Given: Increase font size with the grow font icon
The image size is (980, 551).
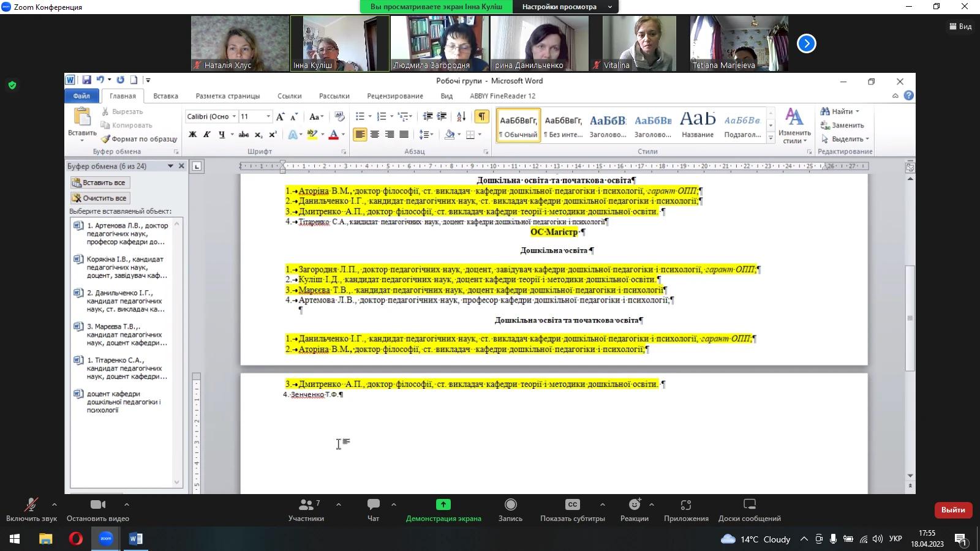Looking at the screenshot, I should (x=280, y=116).
